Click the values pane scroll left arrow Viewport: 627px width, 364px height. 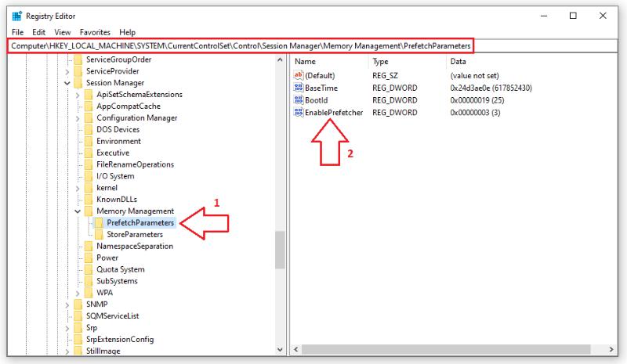pos(296,349)
